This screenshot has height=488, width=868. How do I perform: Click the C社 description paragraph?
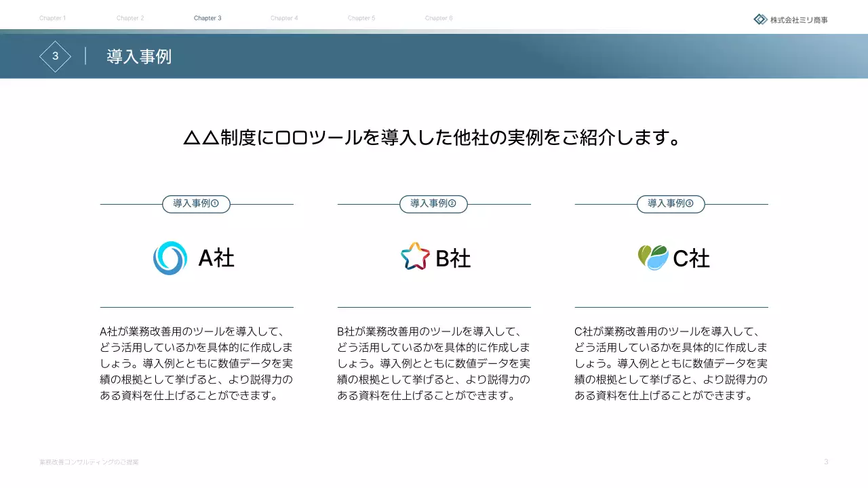(671, 363)
